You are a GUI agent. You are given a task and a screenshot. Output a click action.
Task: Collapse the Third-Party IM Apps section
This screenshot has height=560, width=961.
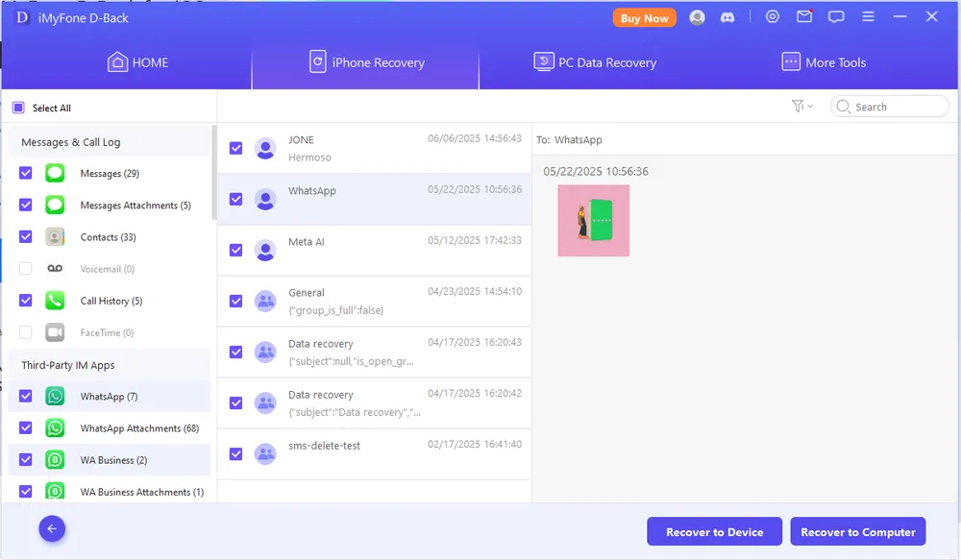click(110, 365)
